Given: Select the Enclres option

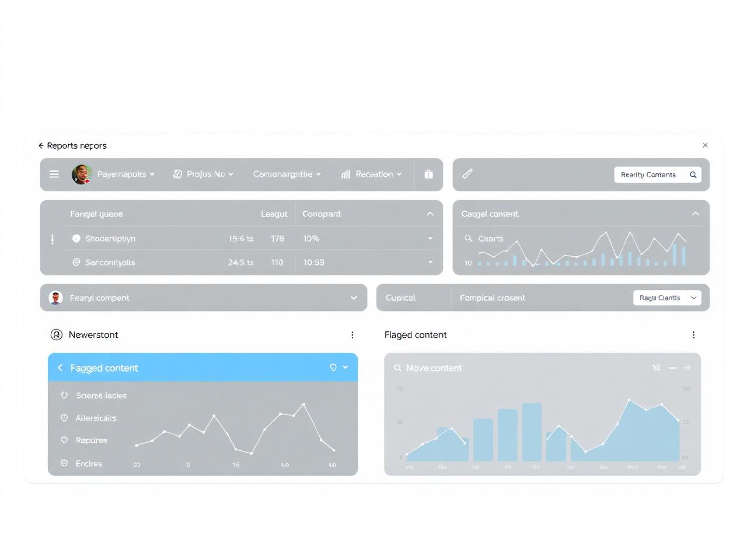Looking at the screenshot, I should pos(89,464).
